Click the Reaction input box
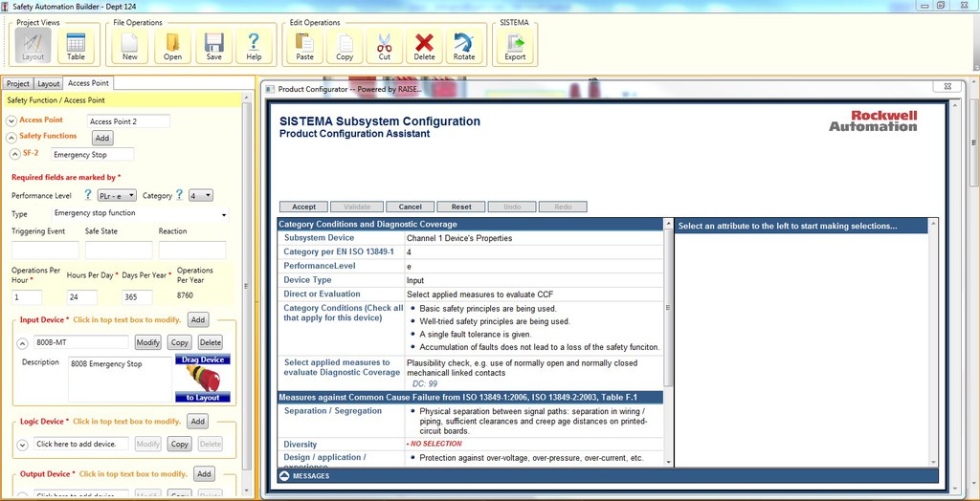Screen dimensions: 980x501 [x=192, y=250]
